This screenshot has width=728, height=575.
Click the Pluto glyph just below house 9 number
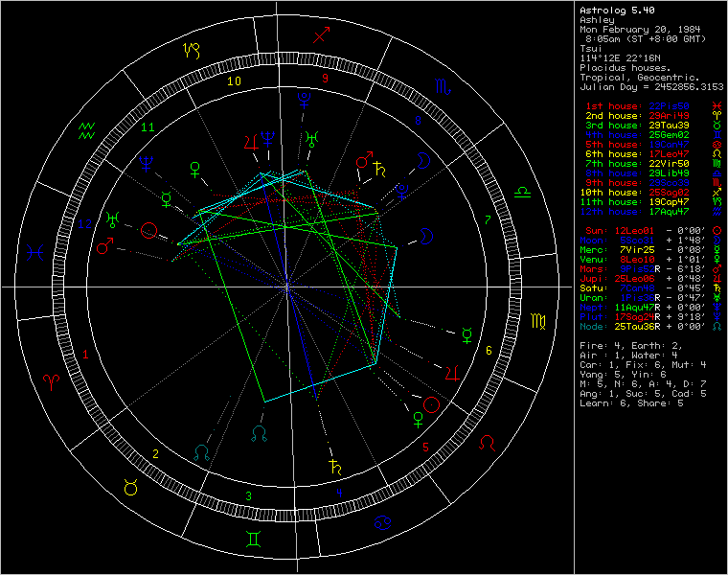pos(304,101)
